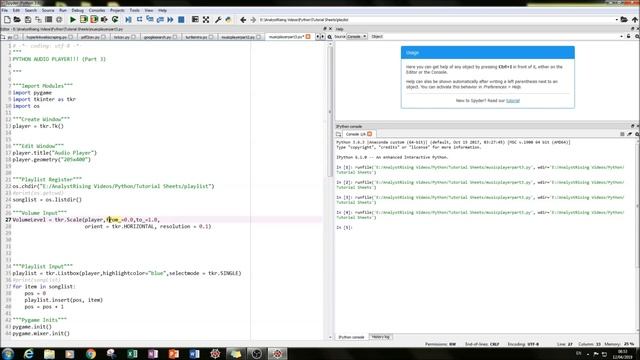Switch to History log bottom tab

(x=380, y=337)
